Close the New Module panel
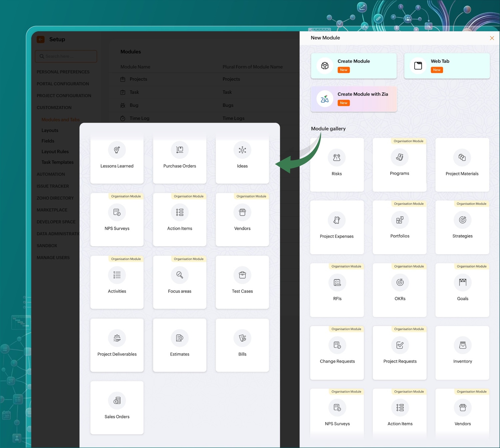Viewport: 500px width, 448px height. point(492,38)
